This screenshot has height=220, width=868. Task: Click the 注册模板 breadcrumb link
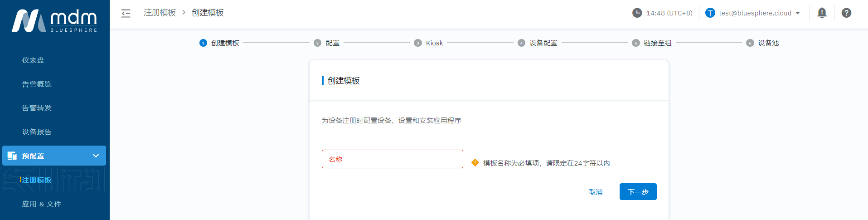(x=160, y=13)
